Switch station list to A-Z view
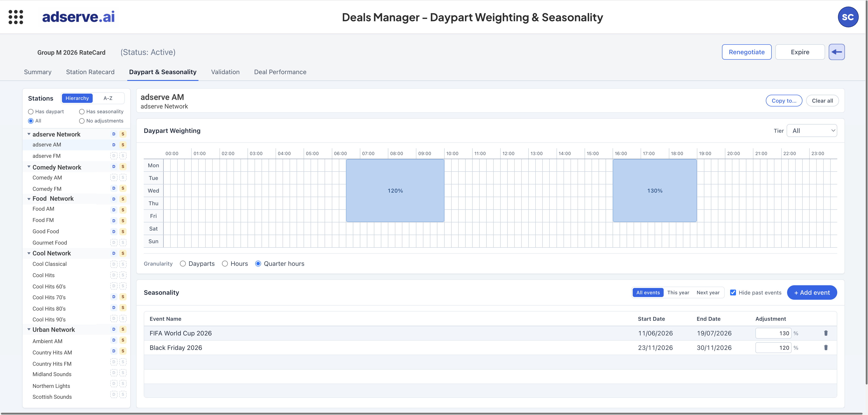Viewport: 868px width, 415px height. 108,98
